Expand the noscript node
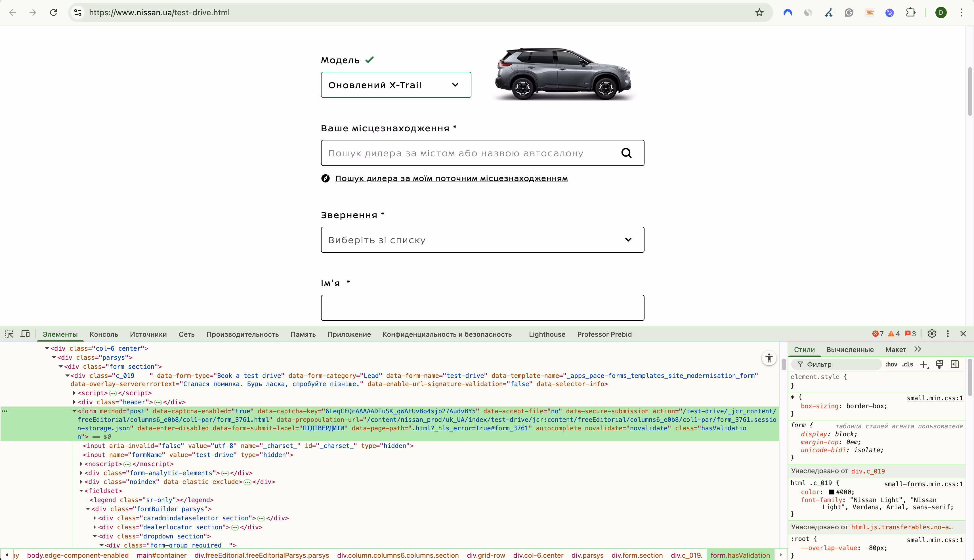 (x=81, y=464)
